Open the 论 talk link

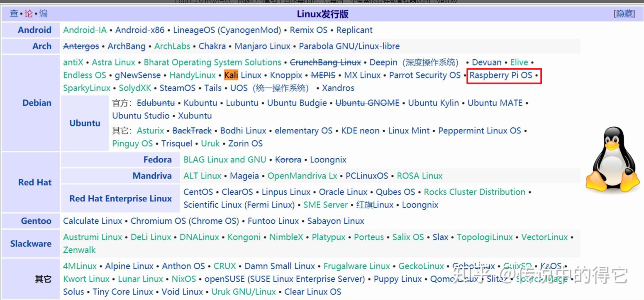coord(28,14)
